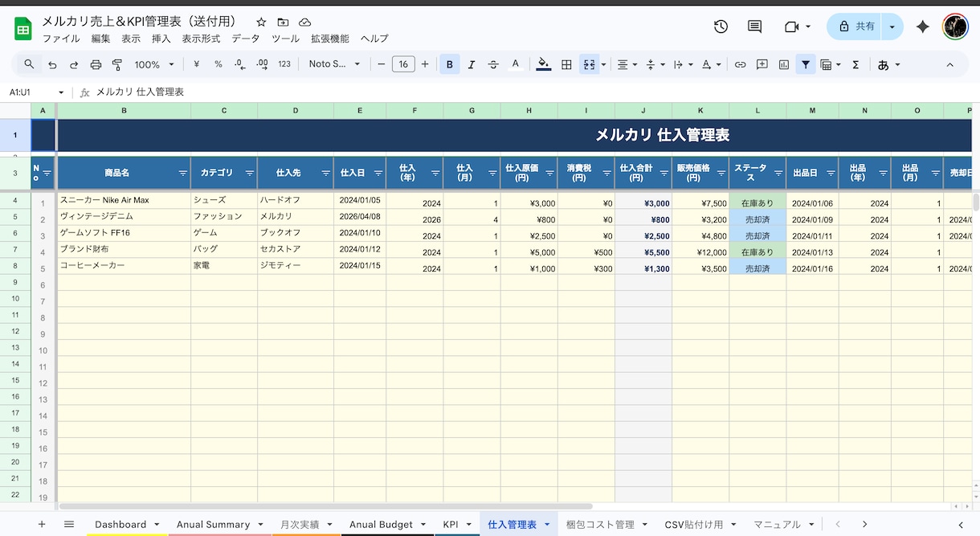Screen dimensions: 980x536
Task: Open filter for ステータス column header
Action: coord(778,173)
